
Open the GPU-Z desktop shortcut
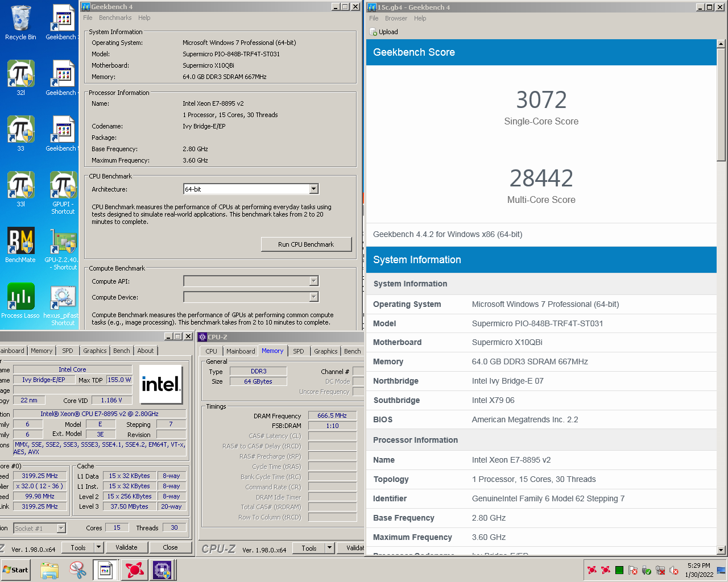(63, 248)
